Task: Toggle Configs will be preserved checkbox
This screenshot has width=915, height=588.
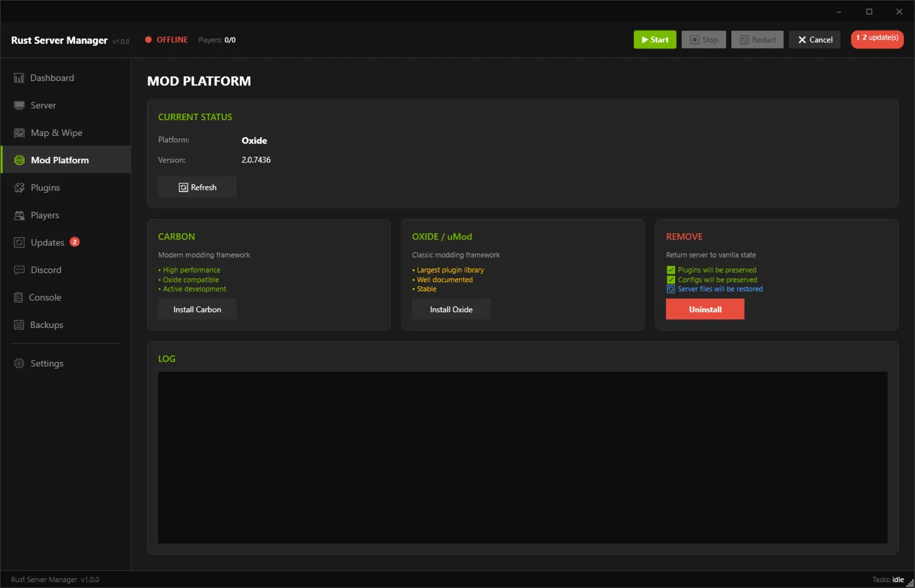Action: [671, 280]
